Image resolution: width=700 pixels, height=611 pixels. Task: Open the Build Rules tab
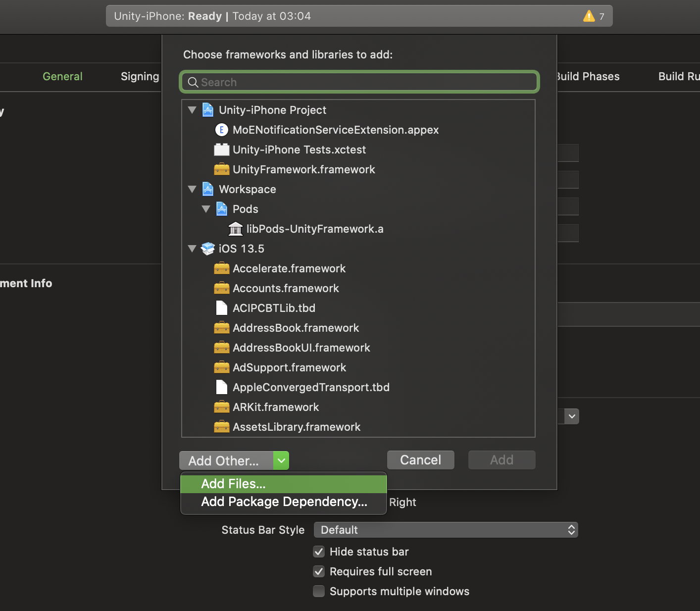point(679,76)
